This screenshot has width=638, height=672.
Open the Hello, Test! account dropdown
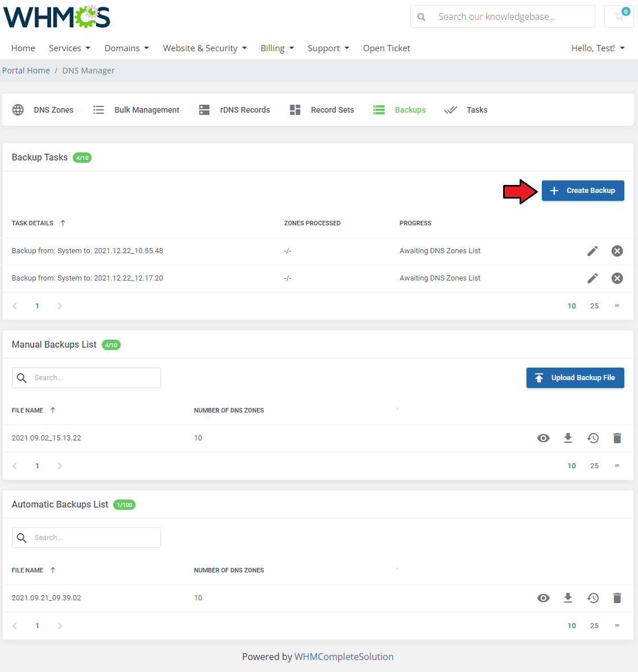click(x=598, y=48)
